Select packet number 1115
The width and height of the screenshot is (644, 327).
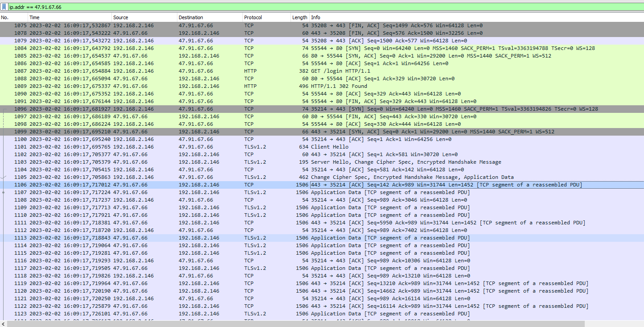[x=322, y=253]
